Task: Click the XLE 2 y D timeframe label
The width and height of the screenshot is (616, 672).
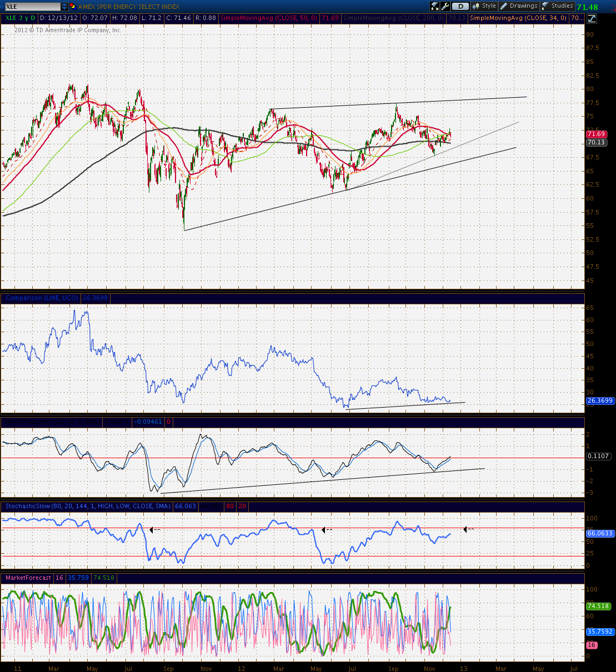Action: click(20, 18)
